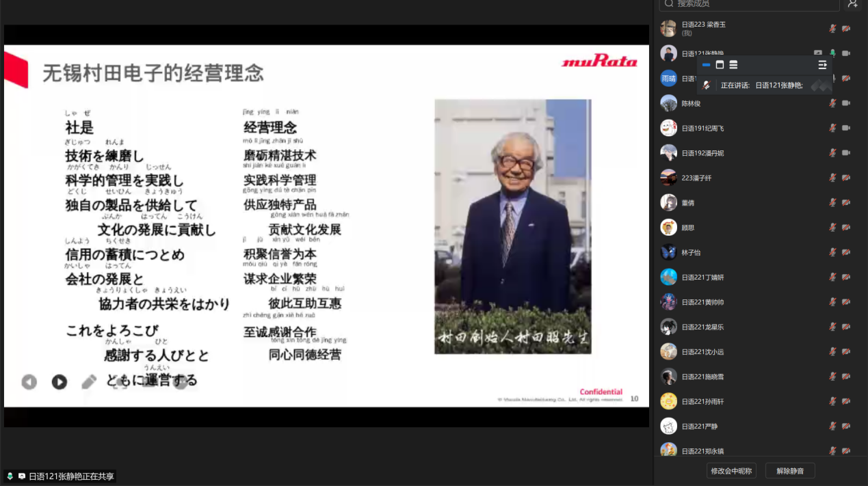Click muted mic icon for 林子怡
This screenshot has height=486, width=868.
[832, 252]
